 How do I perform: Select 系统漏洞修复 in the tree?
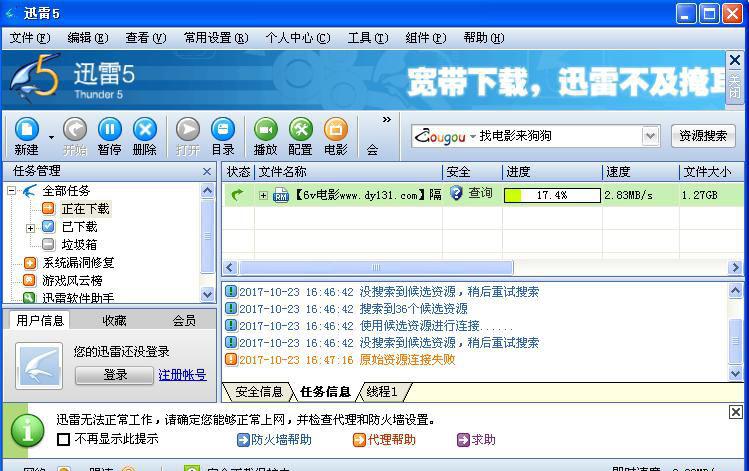click(78, 263)
